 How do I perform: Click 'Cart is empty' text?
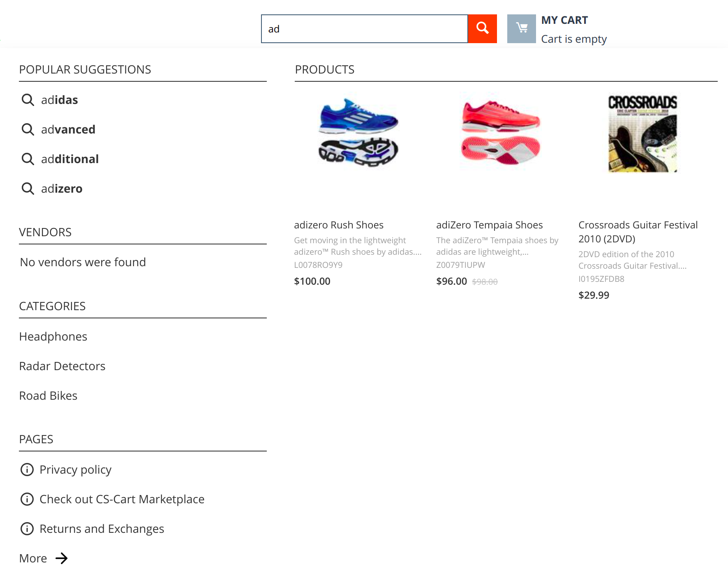point(574,39)
